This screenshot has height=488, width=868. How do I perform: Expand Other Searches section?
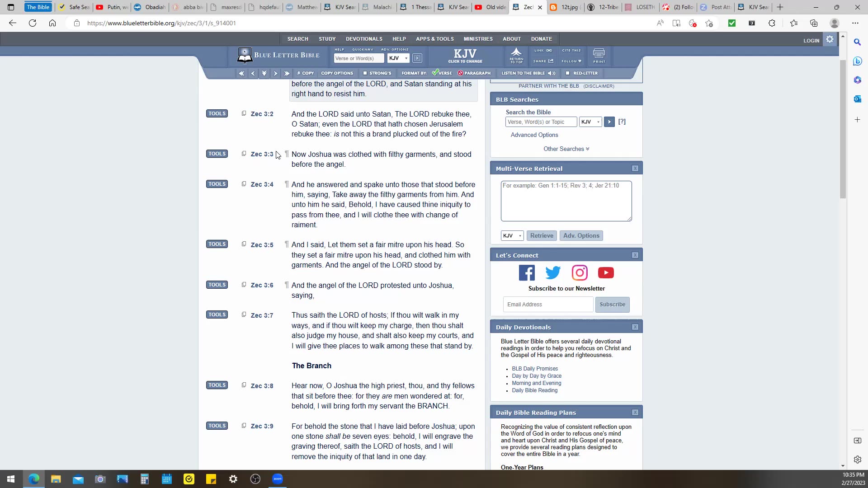(566, 149)
